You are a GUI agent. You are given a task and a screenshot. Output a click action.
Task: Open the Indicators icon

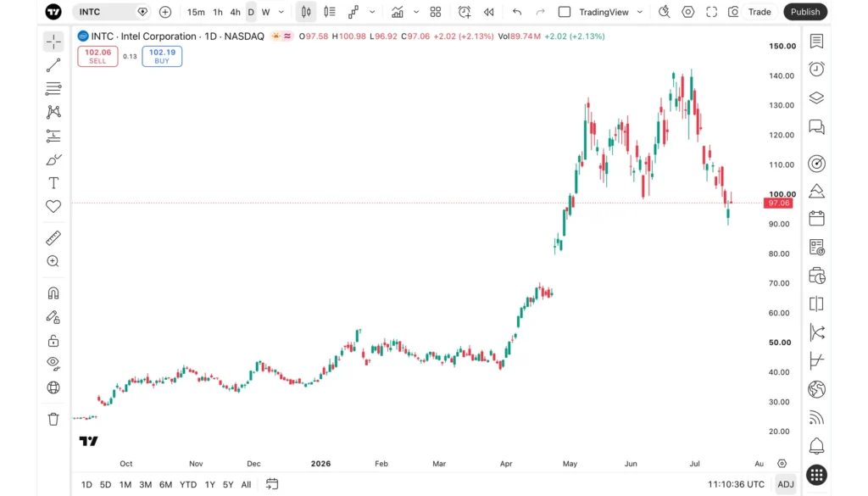tap(398, 12)
